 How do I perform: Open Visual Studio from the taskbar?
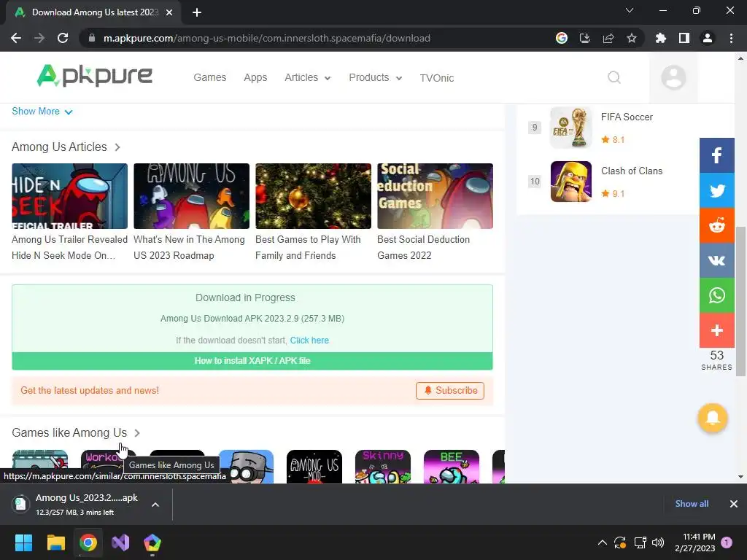[x=120, y=542]
